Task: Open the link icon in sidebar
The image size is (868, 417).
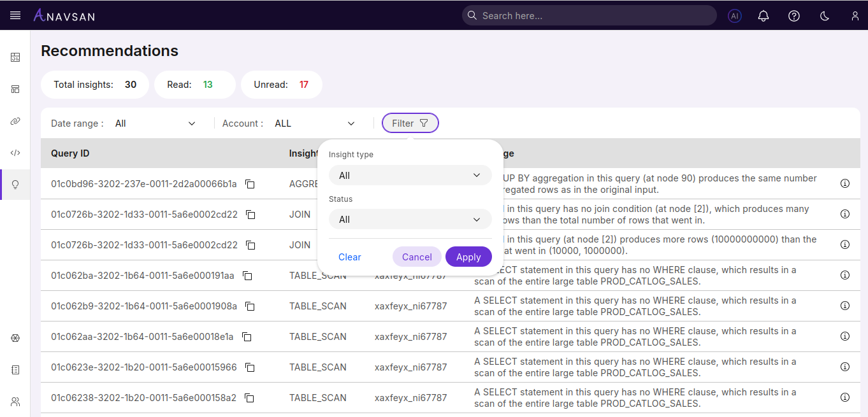Action: (15, 121)
